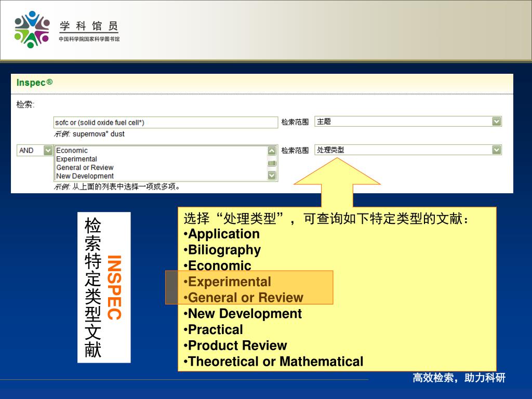Select General or Review in the list
This screenshot has height=399, width=532.
[85, 167]
